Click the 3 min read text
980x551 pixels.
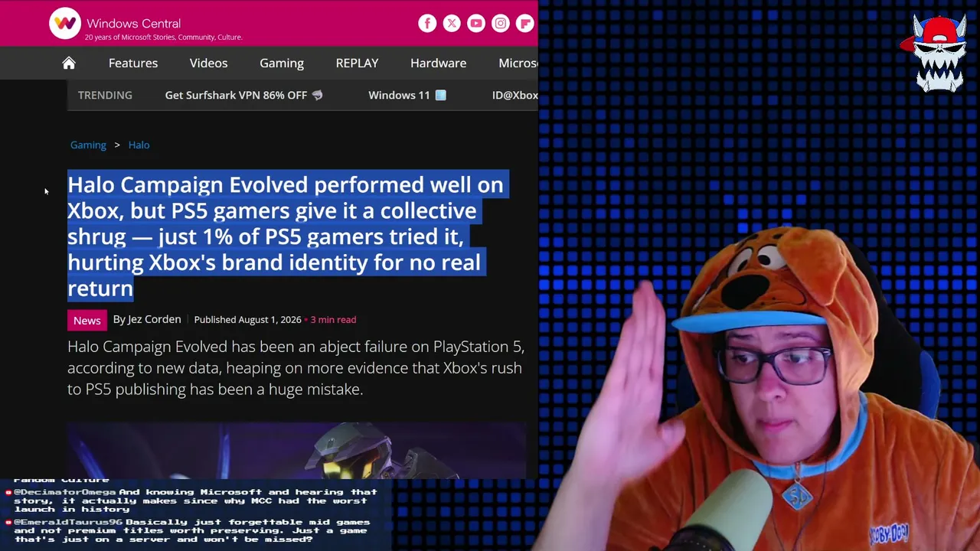pyautogui.click(x=333, y=319)
